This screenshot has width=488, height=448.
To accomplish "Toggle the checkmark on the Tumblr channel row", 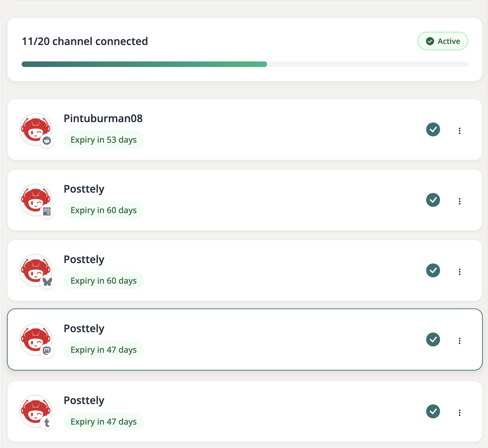I will point(433,411).
